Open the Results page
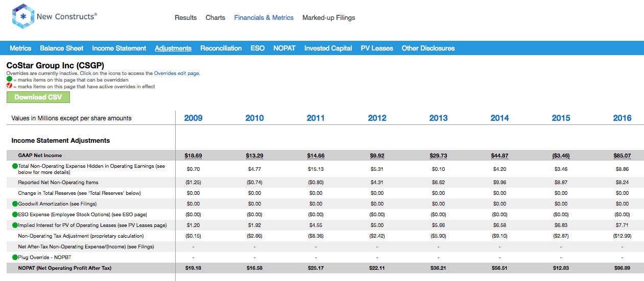The width and height of the screenshot is (644, 281). tap(185, 17)
